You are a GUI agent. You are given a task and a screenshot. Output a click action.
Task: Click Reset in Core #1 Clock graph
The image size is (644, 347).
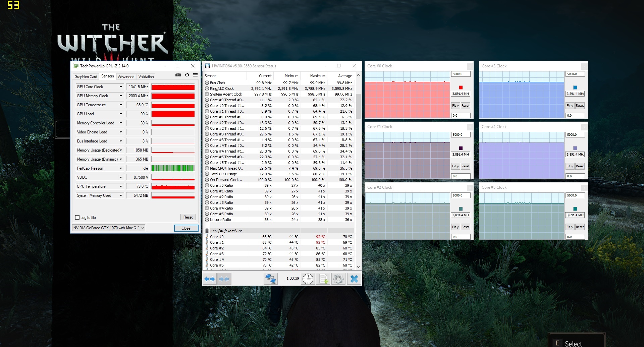coord(465,166)
